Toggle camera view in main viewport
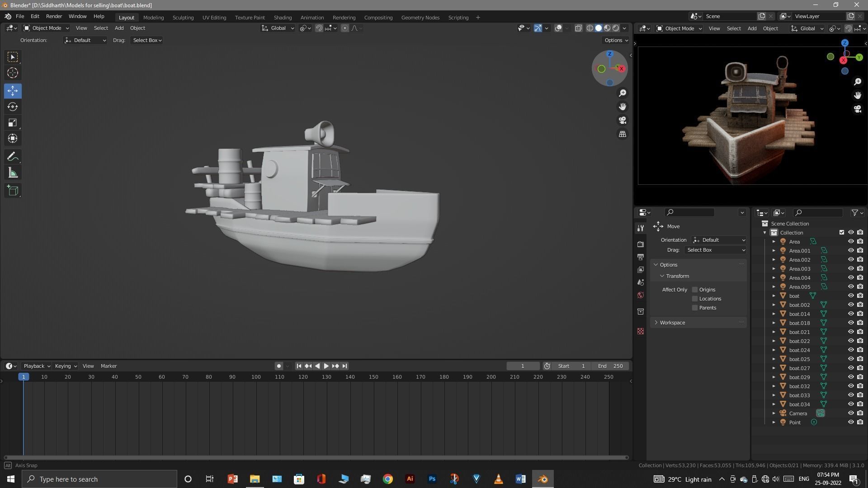Screen dimensions: 868x488 coord(623,120)
